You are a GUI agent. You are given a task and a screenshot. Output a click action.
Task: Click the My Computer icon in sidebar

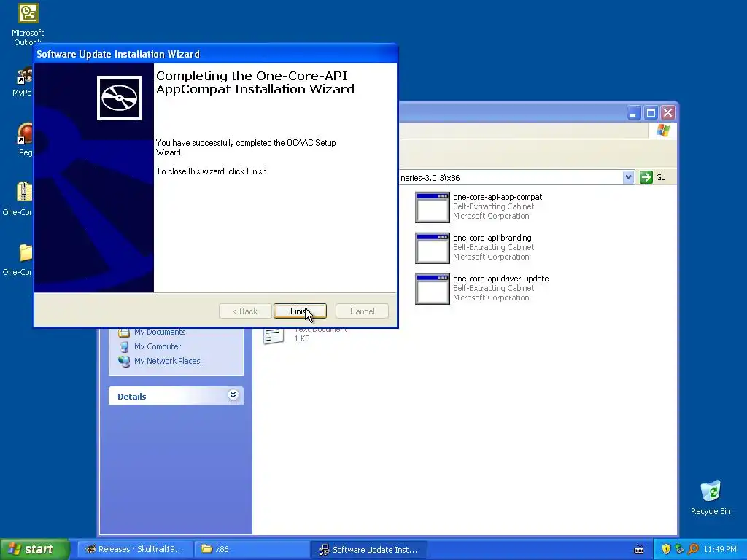click(x=124, y=346)
